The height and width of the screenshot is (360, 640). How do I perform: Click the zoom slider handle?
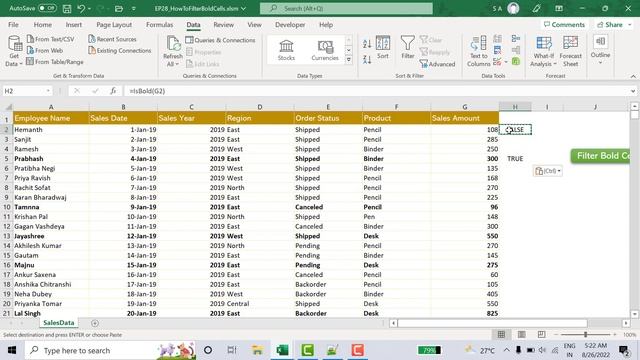click(585, 335)
